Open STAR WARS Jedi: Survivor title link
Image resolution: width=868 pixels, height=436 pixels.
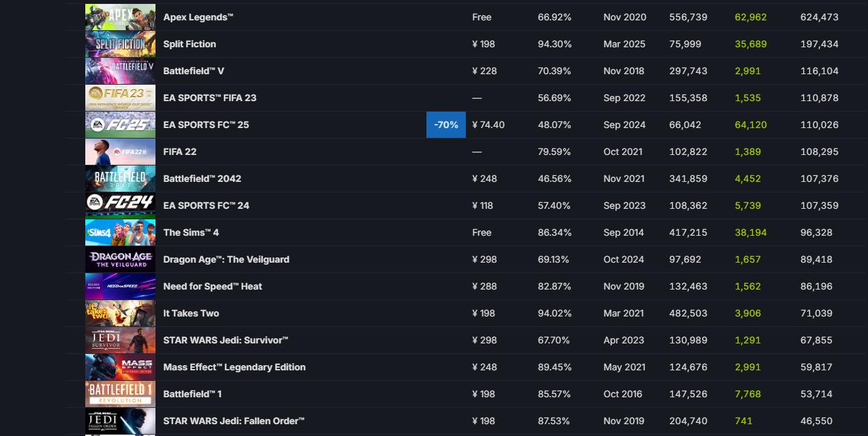pos(226,340)
